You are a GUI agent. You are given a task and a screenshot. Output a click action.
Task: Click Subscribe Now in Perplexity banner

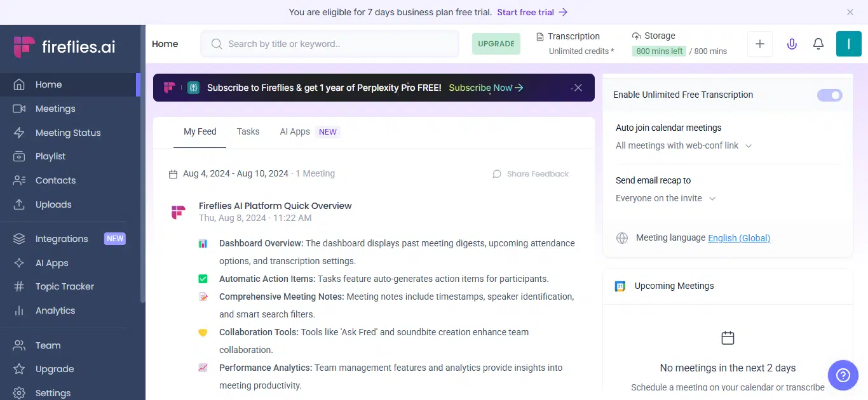point(486,88)
